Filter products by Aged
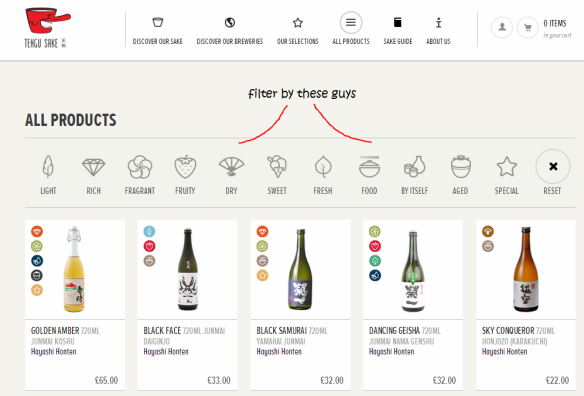 pos(460,174)
